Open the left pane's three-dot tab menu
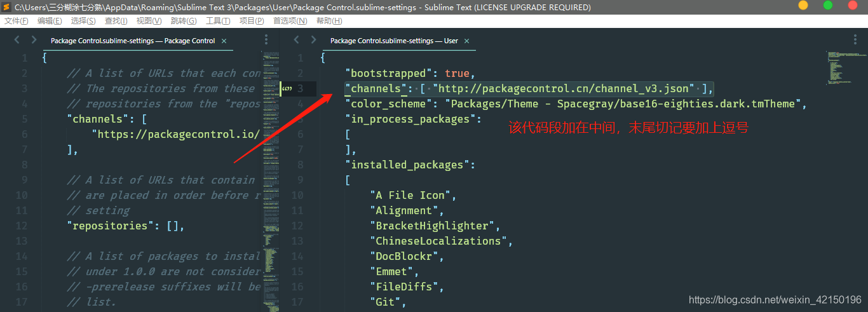This screenshot has width=868, height=312. (x=266, y=40)
